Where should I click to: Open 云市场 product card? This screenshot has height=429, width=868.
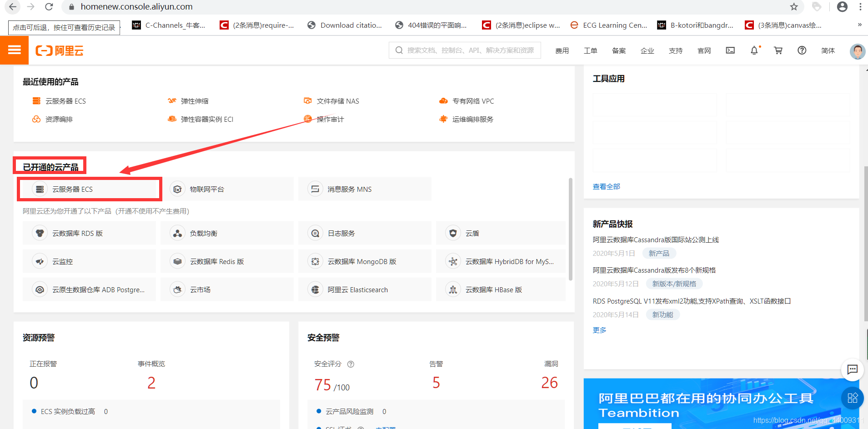(227, 289)
